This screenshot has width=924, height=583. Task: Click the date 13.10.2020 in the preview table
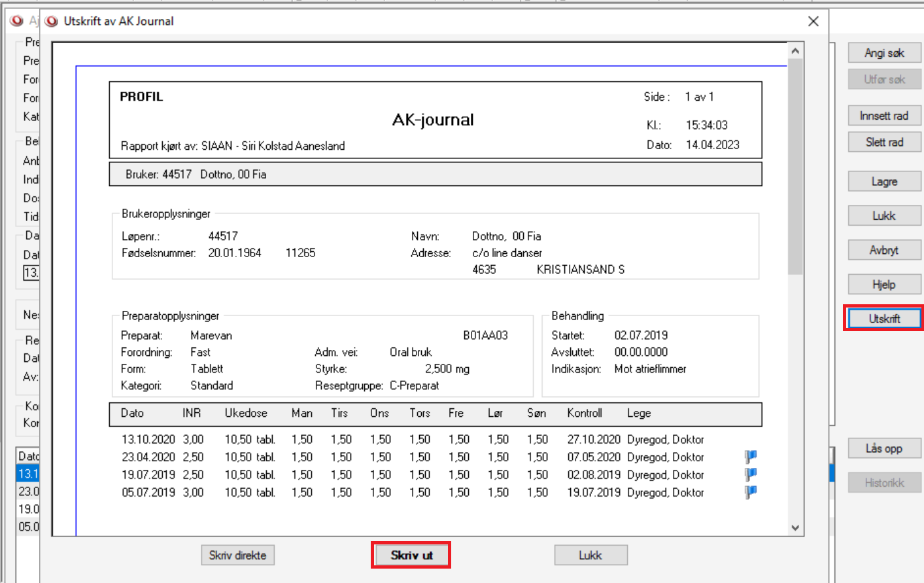click(x=148, y=440)
